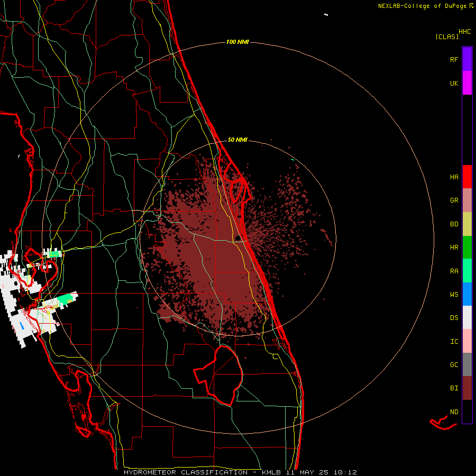
Task: Click the IC legend label
Action: pos(454,341)
